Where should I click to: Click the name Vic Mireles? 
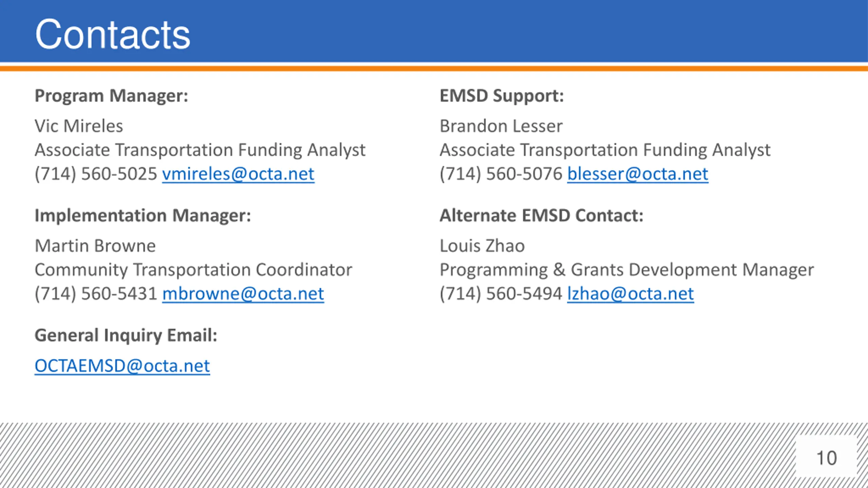[x=79, y=126]
